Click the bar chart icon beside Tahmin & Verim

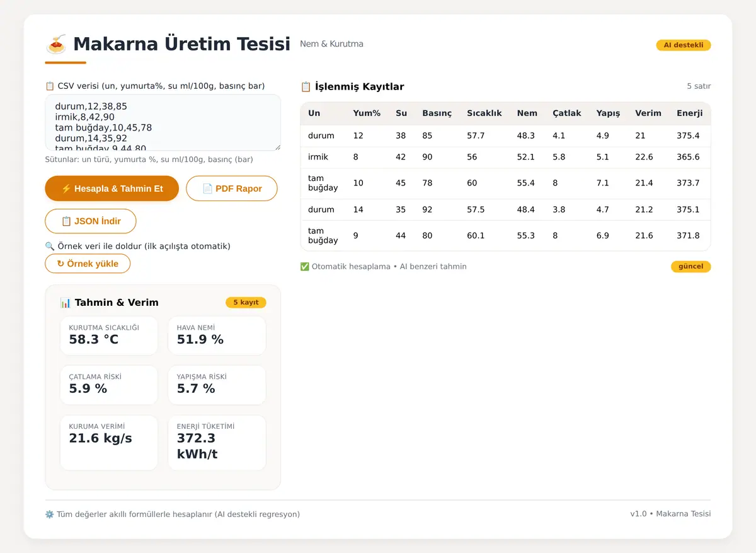(66, 303)
